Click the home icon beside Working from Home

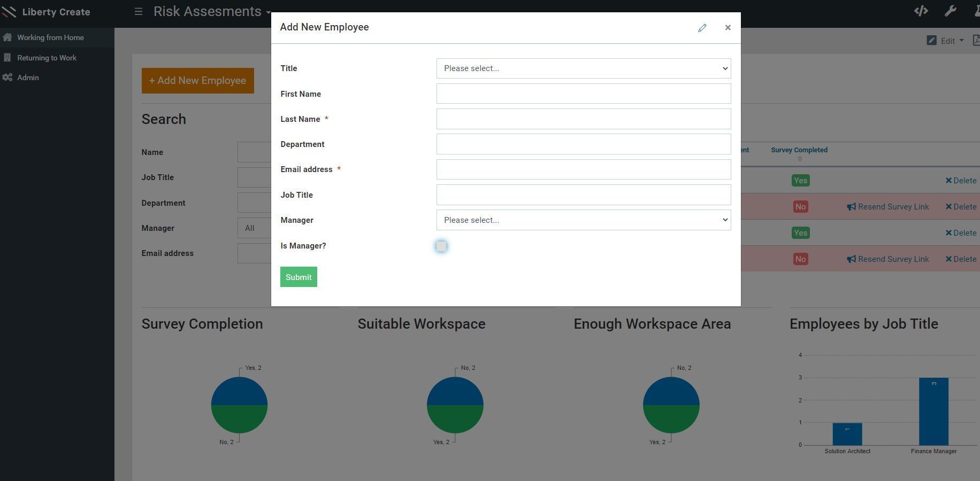point(7,37)
